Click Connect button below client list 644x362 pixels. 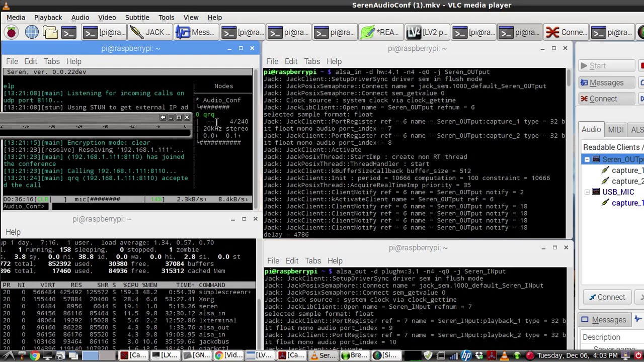(x=607, y=297)
